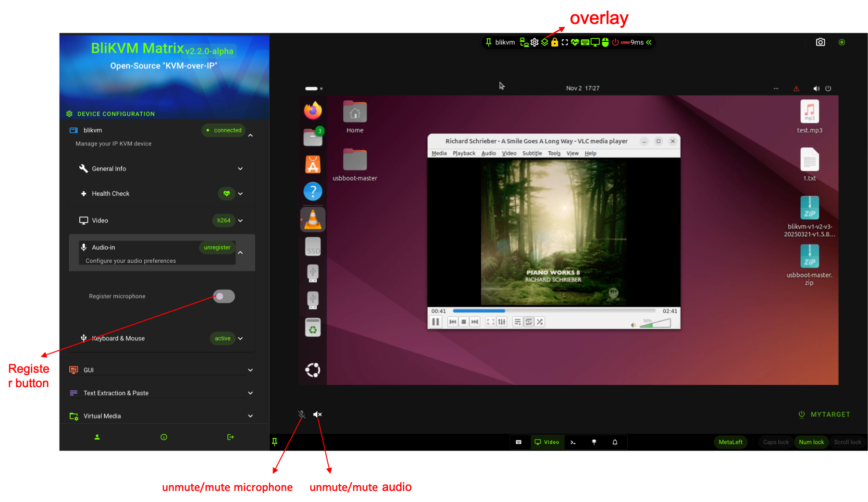The height and width of the screenshot is (502, 868).
Task: Toggle the Caps lock key indicator
Action: pyautogui.click(x=776, y=442)
